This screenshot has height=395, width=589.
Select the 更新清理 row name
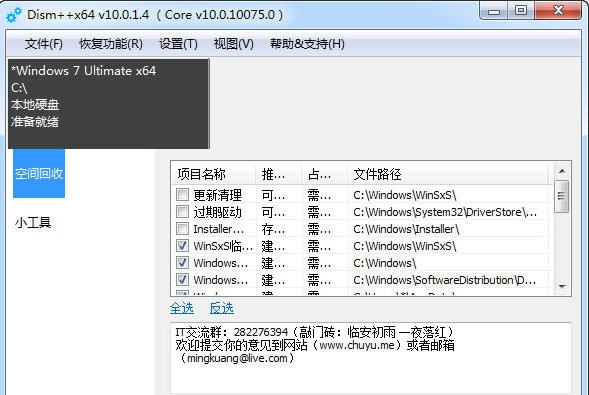(x=217, y=195)
